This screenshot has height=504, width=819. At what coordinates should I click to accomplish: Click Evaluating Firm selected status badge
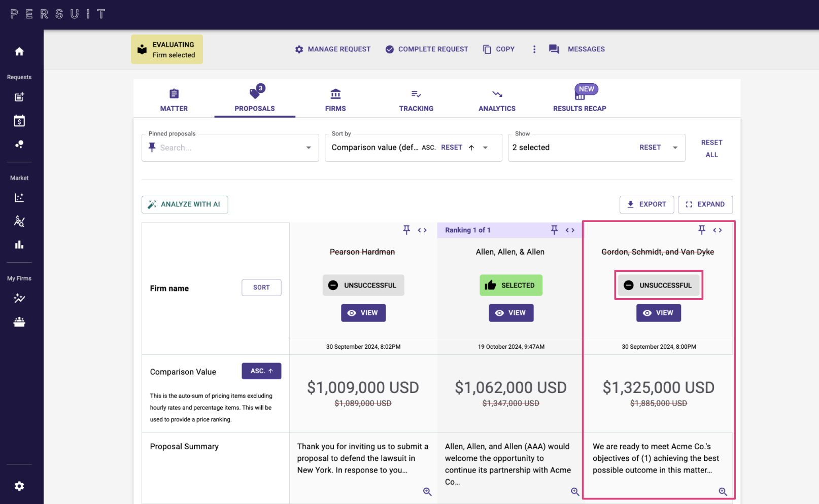[x=167, y=50]
